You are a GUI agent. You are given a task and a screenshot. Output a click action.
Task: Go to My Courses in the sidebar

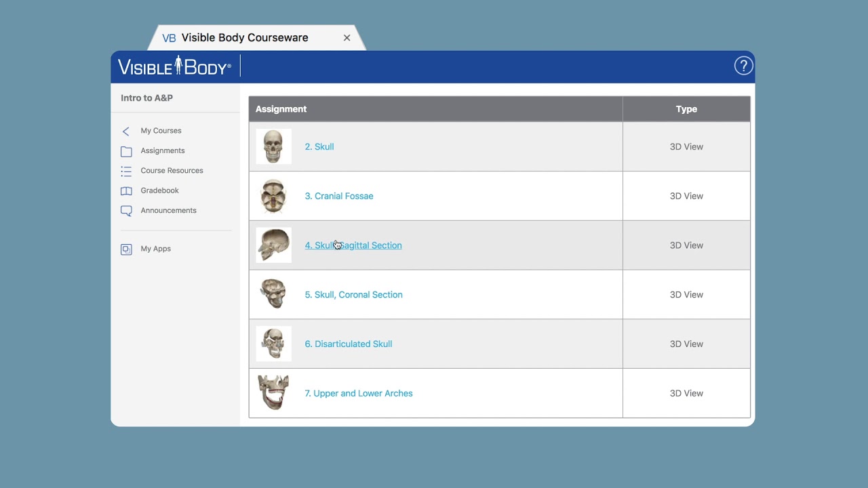(x=161, y=131)
